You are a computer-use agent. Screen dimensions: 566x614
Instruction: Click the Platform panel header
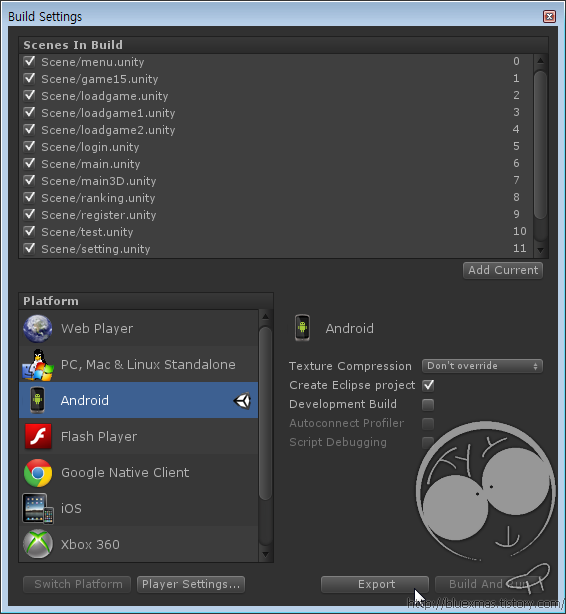point(51,301)
